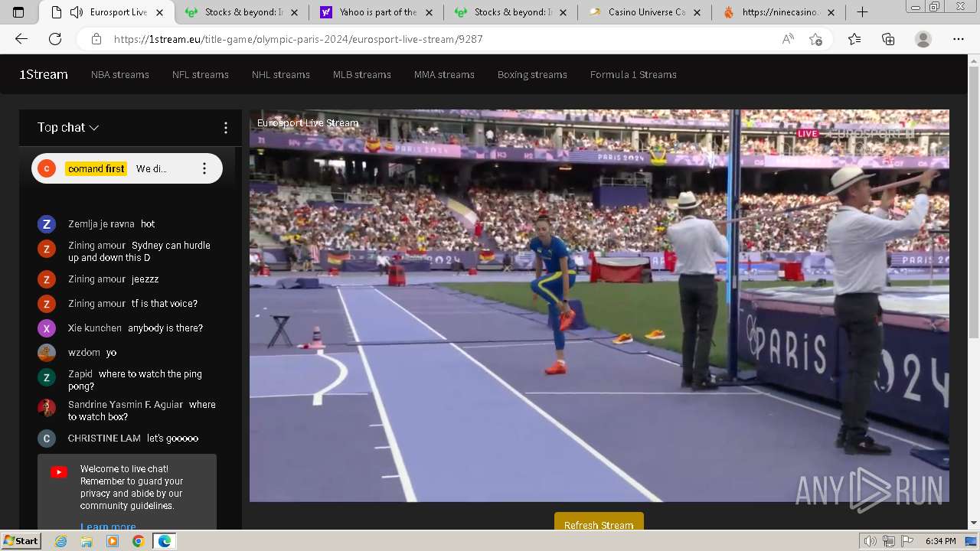Close the Eurosport Live tab
This screenshot has width=980, height=551.
[x=159, y=12]
